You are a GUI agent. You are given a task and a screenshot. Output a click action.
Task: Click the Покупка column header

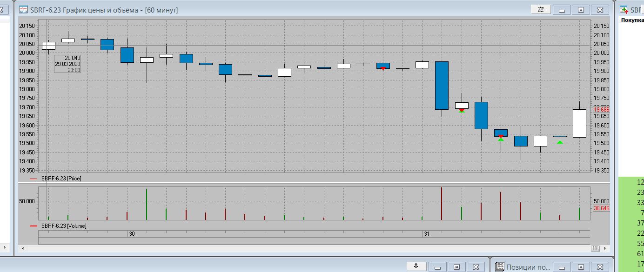(632, 20)
